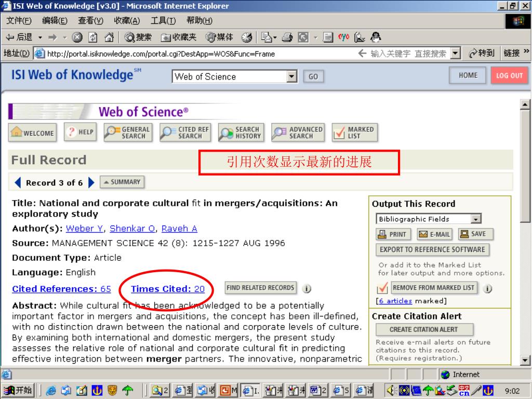Open the 开始 Start menu

[x=19, y=391]
